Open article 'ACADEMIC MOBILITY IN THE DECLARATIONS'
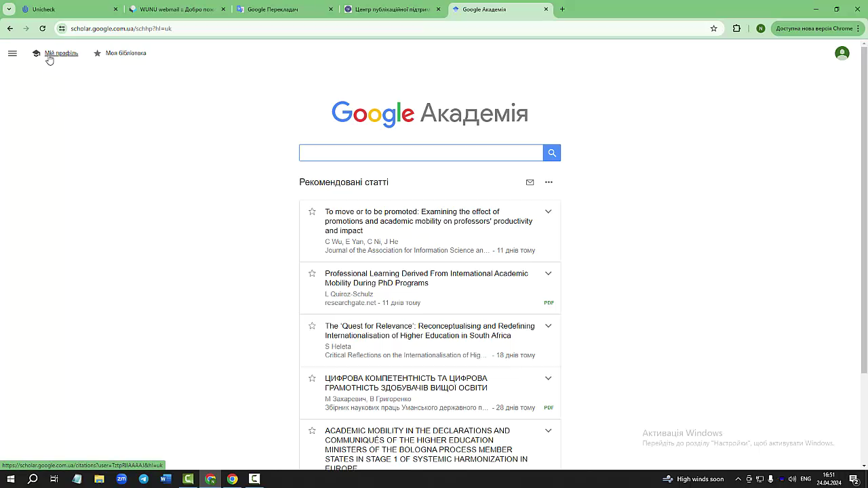Screen dimensions: 868x488 [427, 449]
